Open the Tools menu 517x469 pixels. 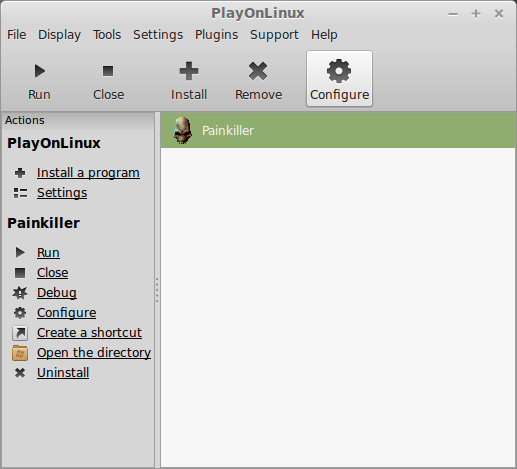click(107, 35)
